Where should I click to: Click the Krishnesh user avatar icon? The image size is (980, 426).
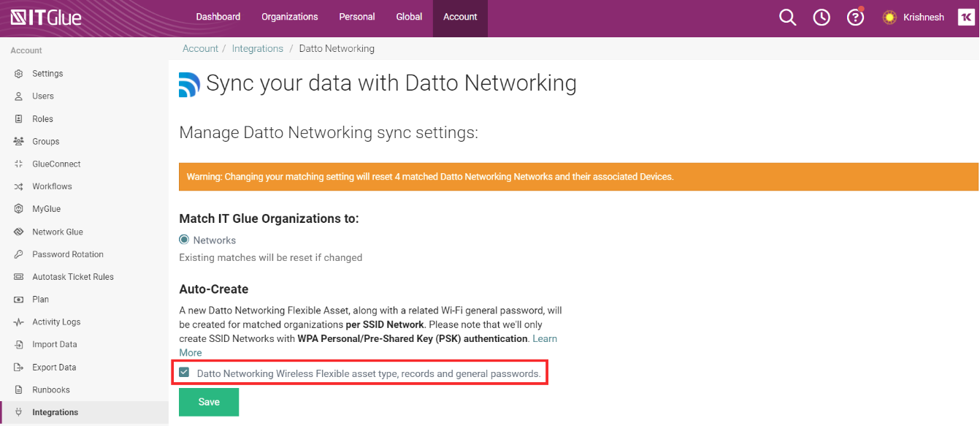[889, 17]
